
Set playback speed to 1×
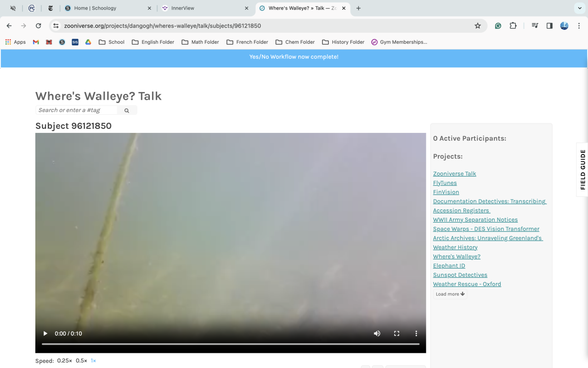[93, 361]
